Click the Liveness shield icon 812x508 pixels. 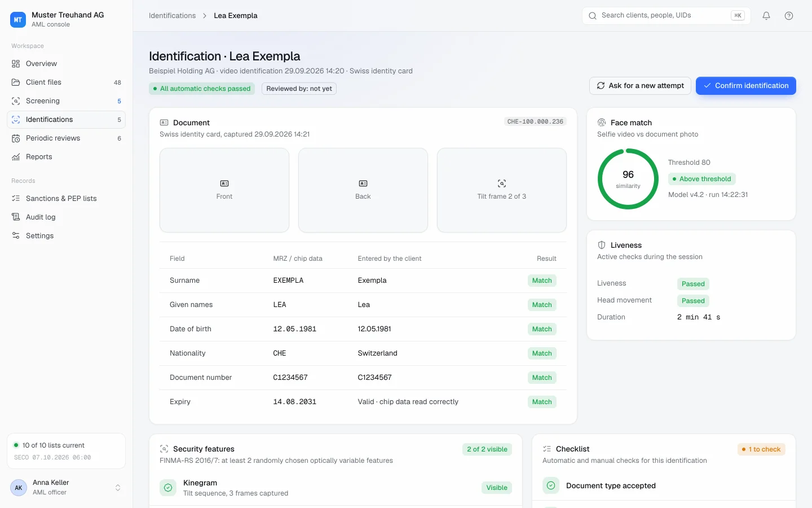(602, 245)
